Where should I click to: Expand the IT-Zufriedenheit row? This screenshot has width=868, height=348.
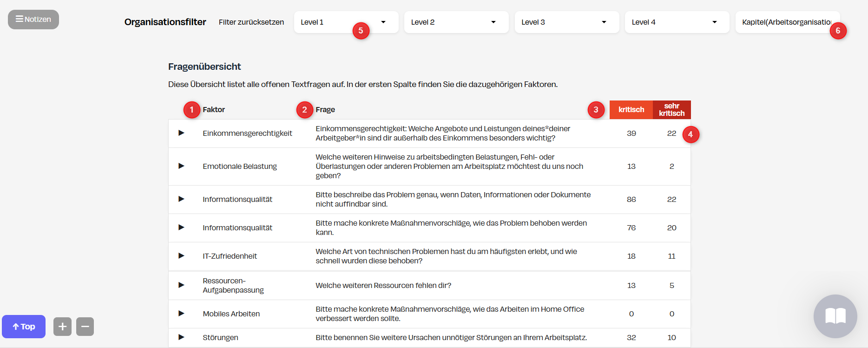[181, 256]
